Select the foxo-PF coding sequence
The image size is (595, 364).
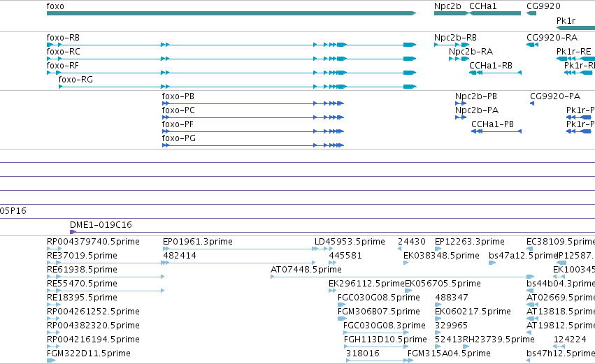pos(178,124)
